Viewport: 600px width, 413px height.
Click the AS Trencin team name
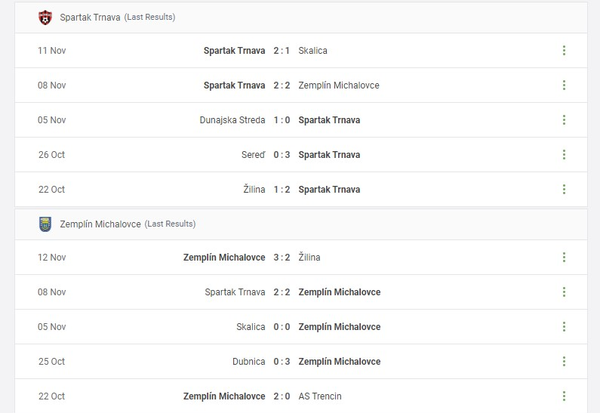pyautogui.click(x=320, y=396)
